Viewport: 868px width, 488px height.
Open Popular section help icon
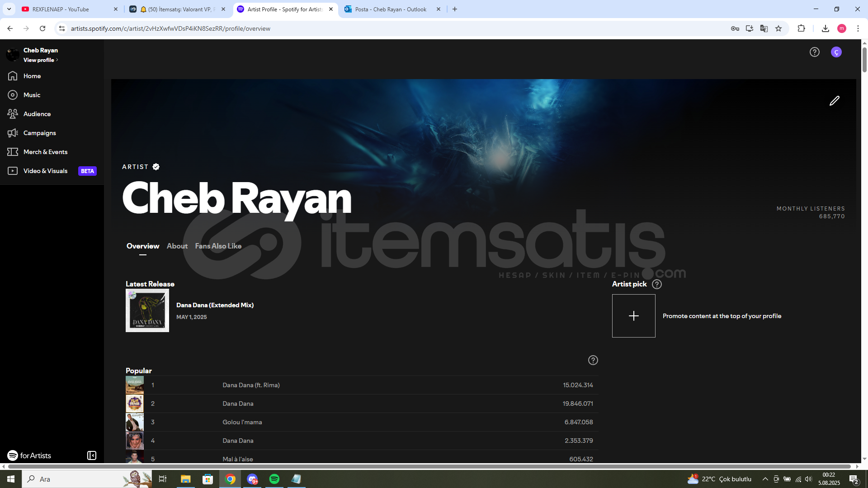(x=593, y=360)
